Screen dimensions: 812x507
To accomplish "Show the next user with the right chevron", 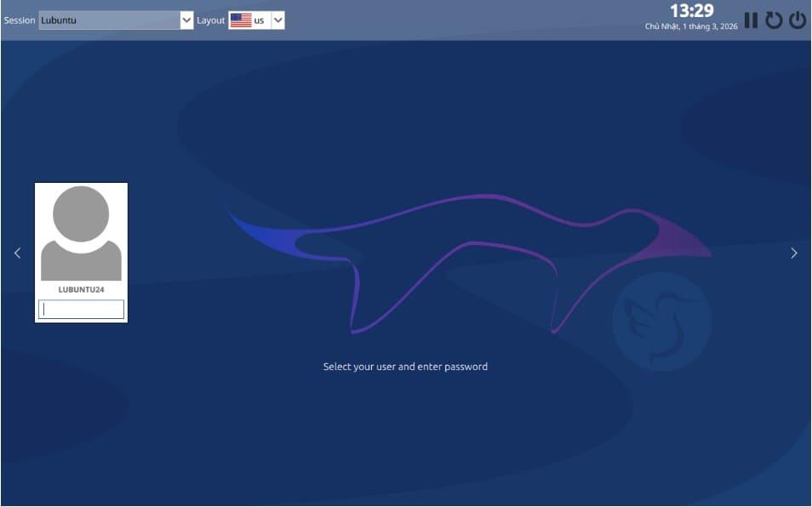I will pos(793,253).
